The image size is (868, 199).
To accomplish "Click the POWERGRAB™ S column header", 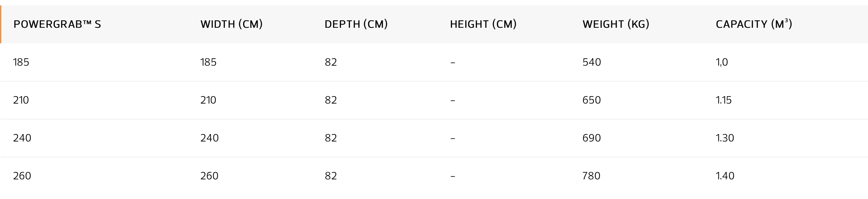I will pyautogui.click(x=57, y=24).
